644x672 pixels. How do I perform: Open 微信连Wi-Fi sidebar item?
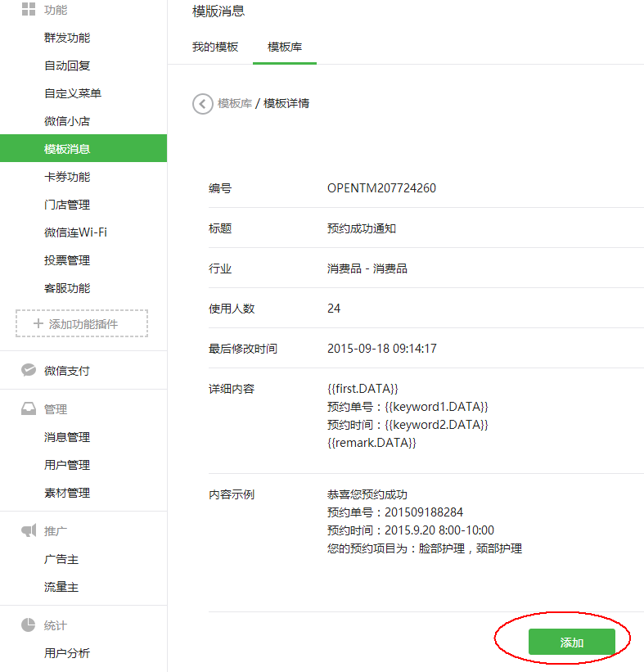pos(75,232)
